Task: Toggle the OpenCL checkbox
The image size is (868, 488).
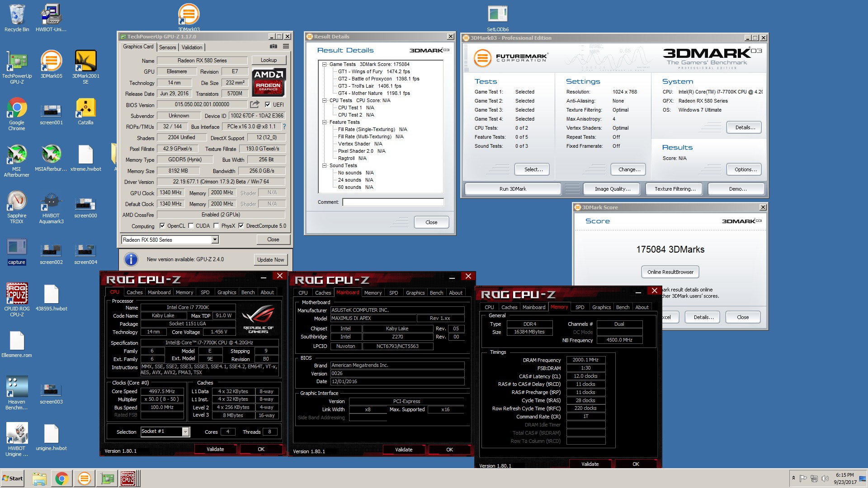Action: (x=163, y=226)
